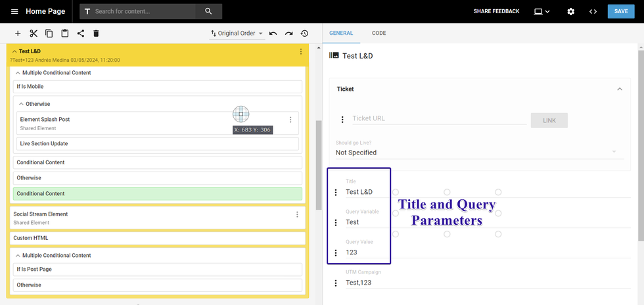Open the device preview selector dropdown
The width and height of the screenshot is (644, 305).
[x=541, y=12]
